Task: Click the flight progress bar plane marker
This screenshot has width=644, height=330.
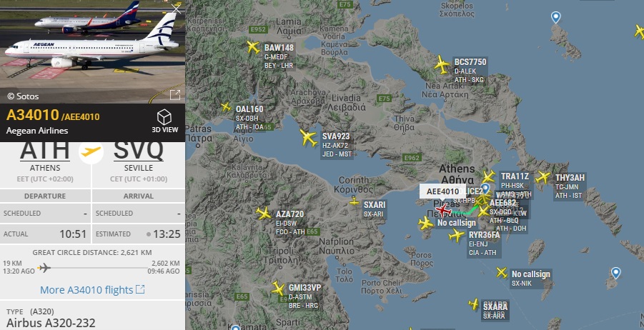Action: coord(44,268)
